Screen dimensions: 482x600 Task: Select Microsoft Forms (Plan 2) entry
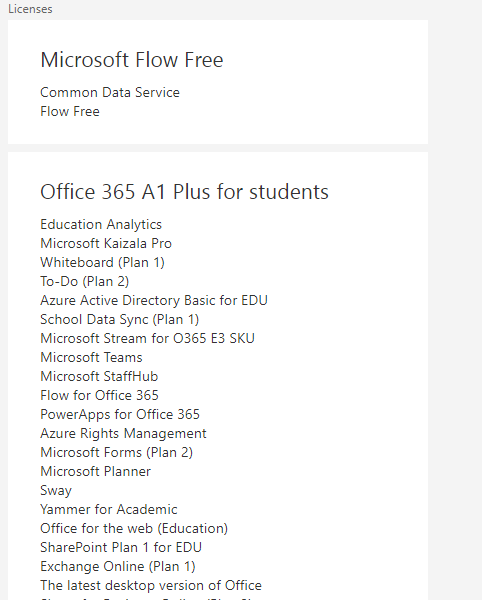click(116, 452)
